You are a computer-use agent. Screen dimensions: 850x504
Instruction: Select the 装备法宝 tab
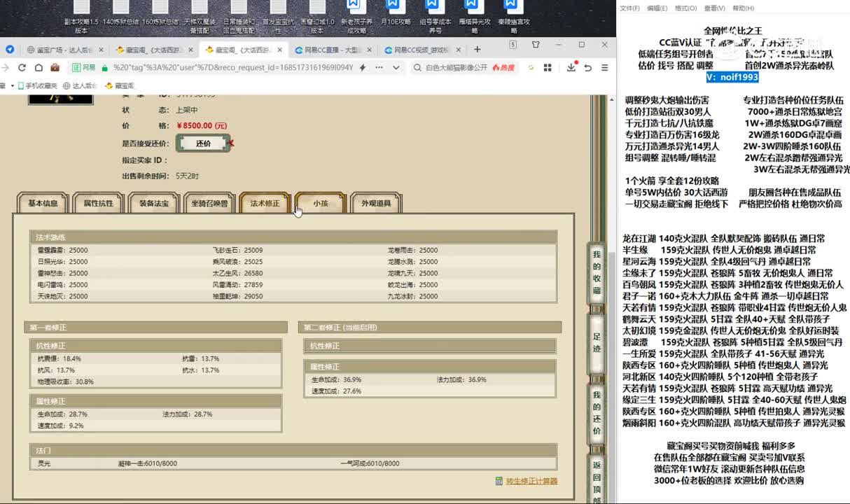[154, 204]
